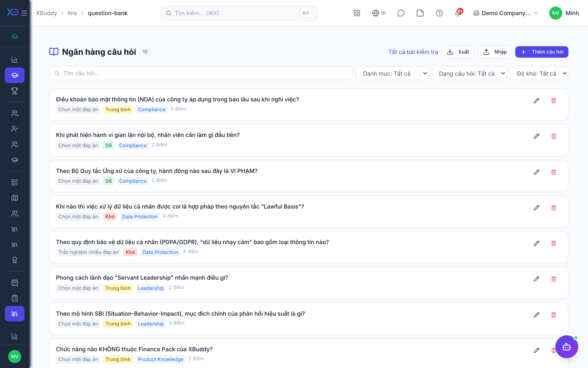588x368 pixels.
Task: Open the trophy icon in sidebar
Action: [x=14, y=91]
